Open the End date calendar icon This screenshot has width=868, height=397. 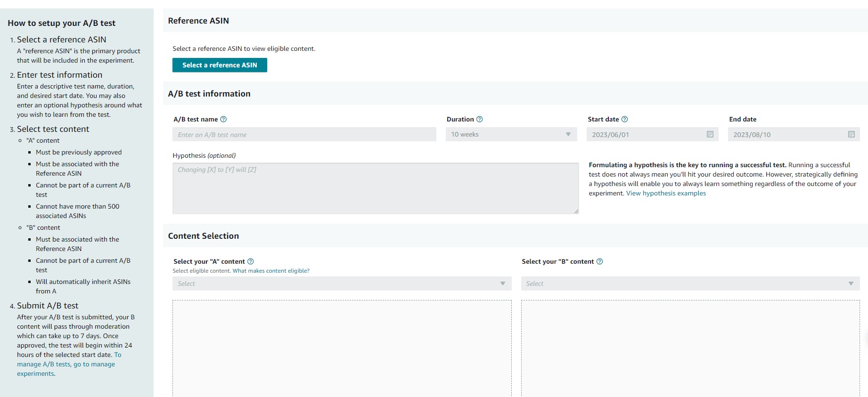tap(851, 135)
